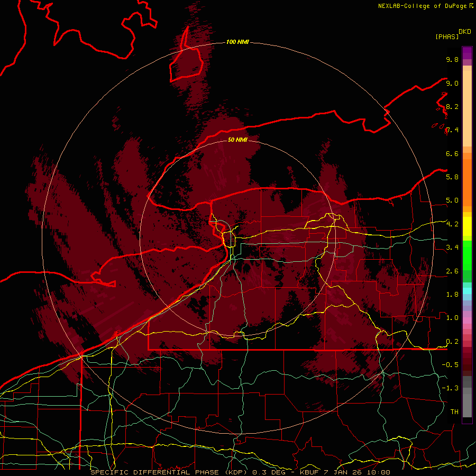Click the 4.2 scale value
The width and height of the screenshot is (476, 476).
452,224
